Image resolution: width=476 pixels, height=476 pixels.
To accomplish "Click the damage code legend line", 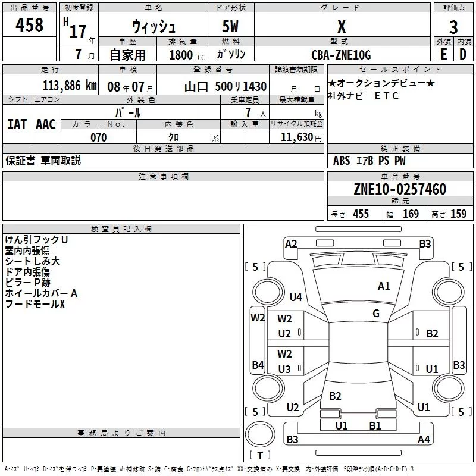I will point(209,469).
